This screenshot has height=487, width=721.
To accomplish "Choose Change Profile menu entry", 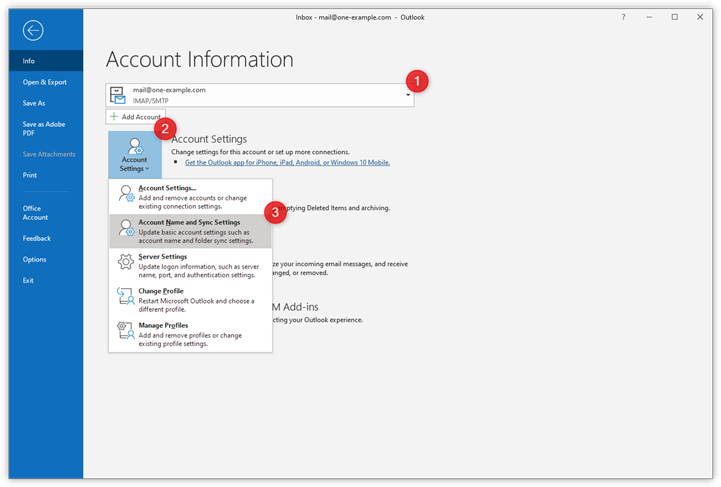I will [x=190, y=300].
